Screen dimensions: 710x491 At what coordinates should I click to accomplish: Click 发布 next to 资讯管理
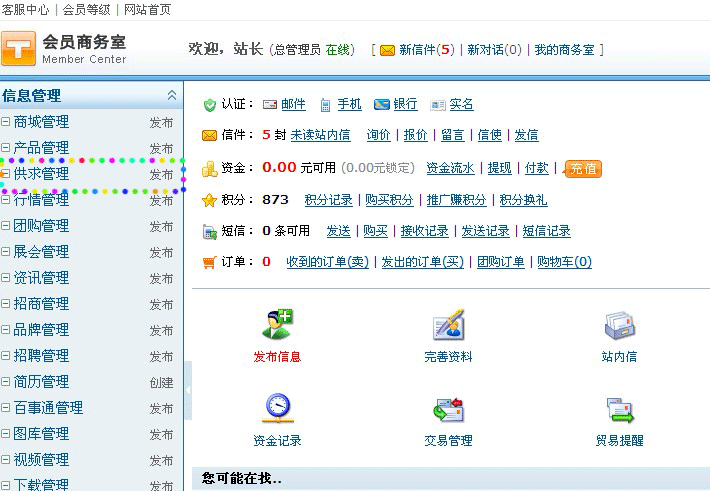click(162, 279)
